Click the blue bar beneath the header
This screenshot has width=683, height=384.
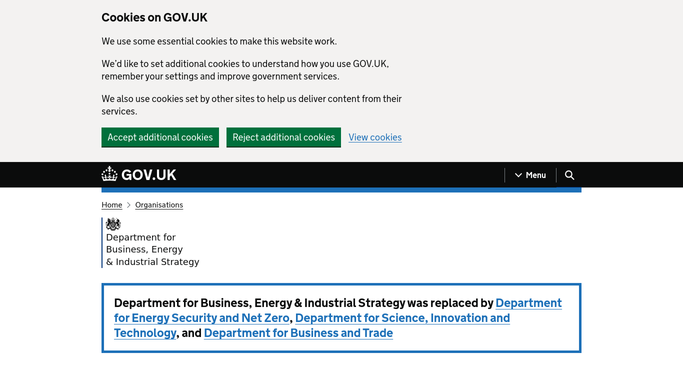point(342,190)
